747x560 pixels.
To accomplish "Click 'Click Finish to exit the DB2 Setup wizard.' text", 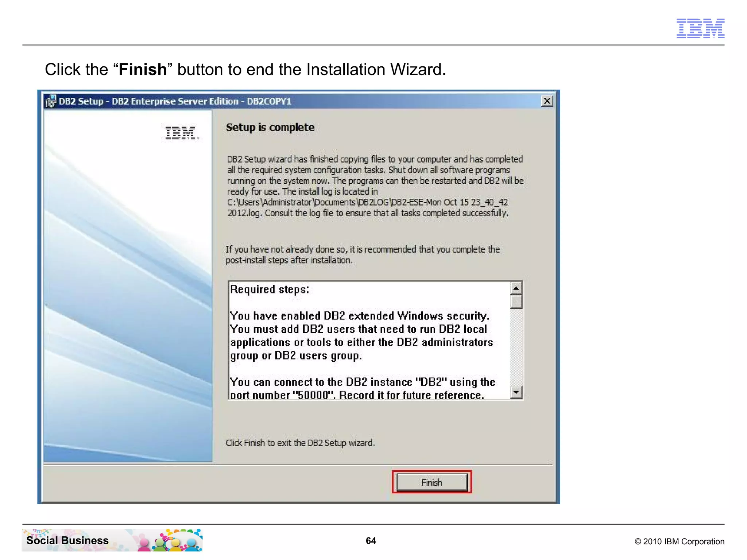I will point(300,443).
